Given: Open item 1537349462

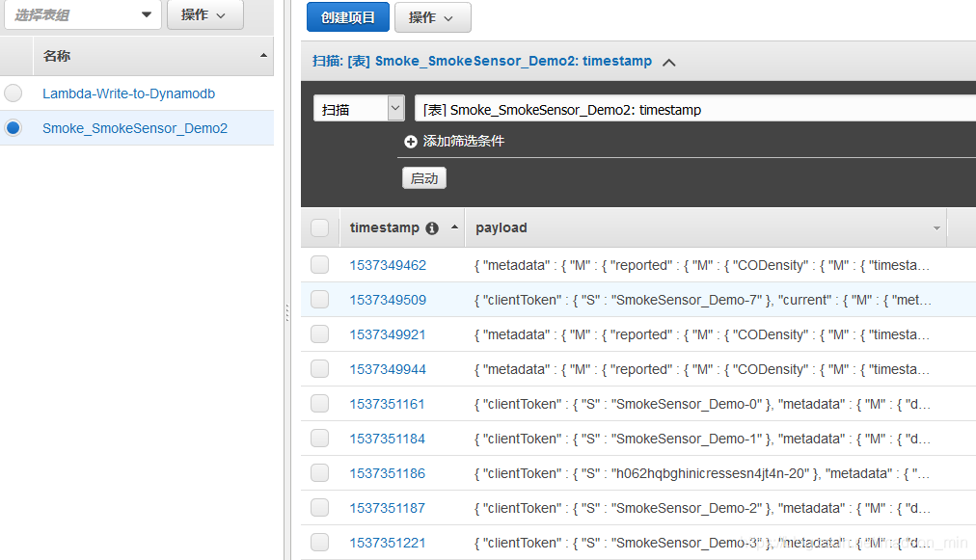Looking at the screenshot, I should coord(388,265).
